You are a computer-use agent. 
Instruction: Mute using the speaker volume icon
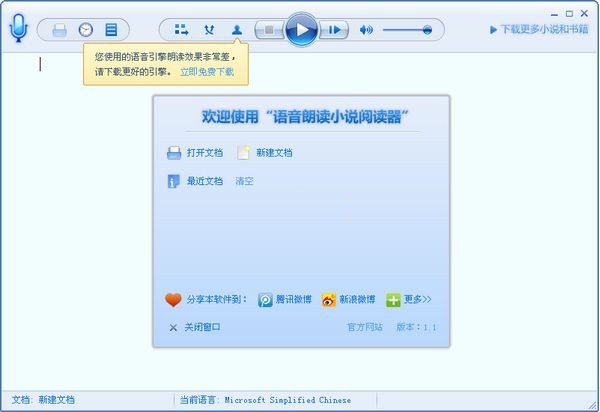(366, 29)
